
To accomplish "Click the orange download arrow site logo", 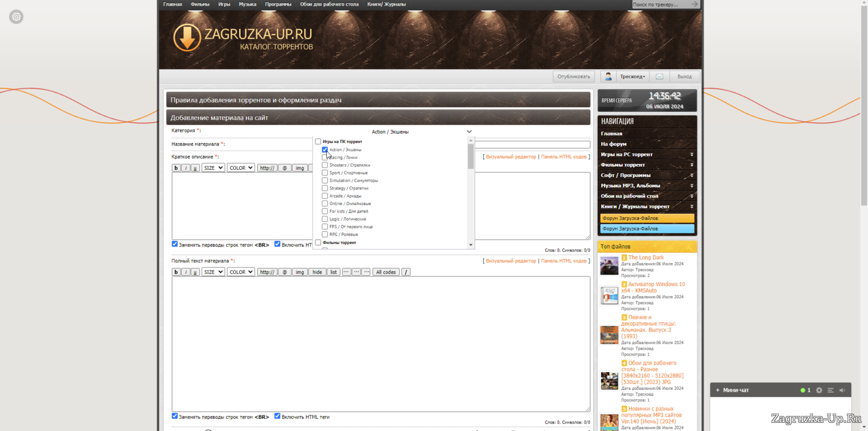I will point(187,38).
